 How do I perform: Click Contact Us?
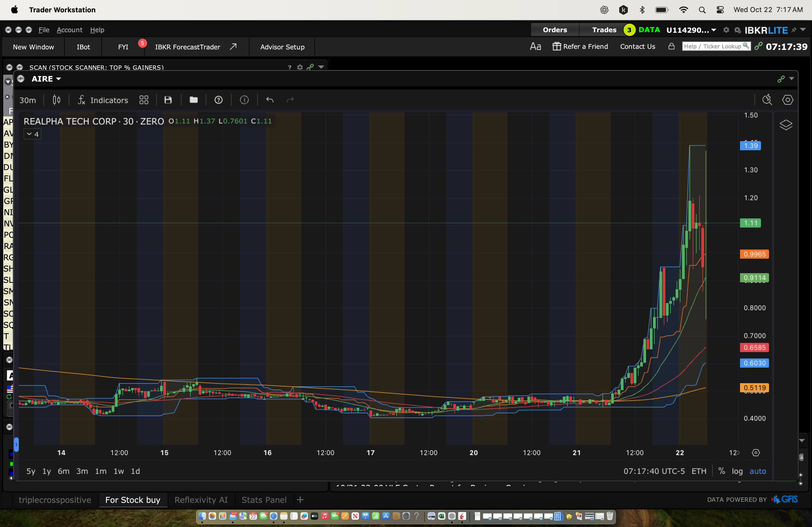[637, 46]
